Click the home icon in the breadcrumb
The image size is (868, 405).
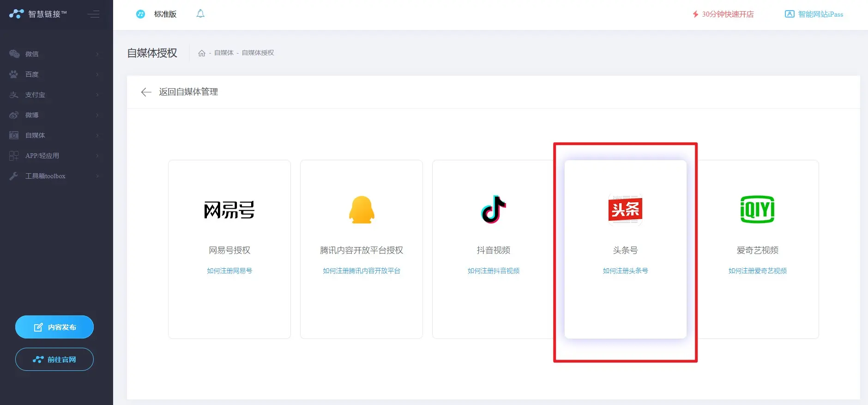tap(202, 53)
